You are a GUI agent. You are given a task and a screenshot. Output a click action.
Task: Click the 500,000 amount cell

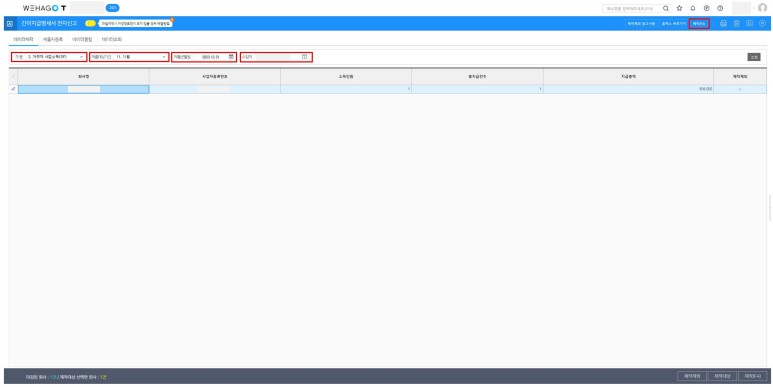coord(629,89)
